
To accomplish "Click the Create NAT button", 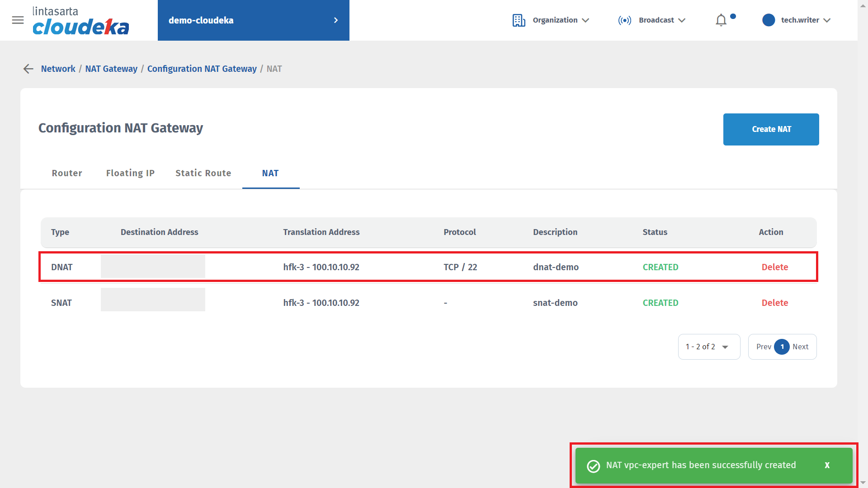I will point(771,129).
